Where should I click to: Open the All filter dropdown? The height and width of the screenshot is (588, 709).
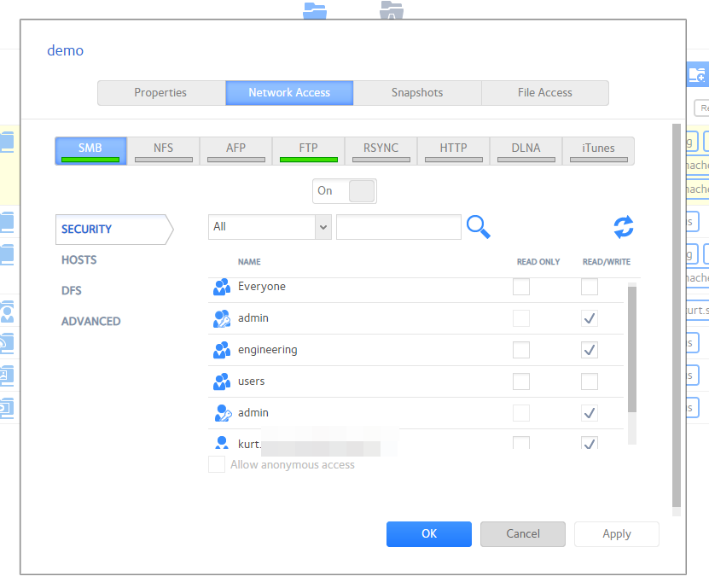coord(270,227)
